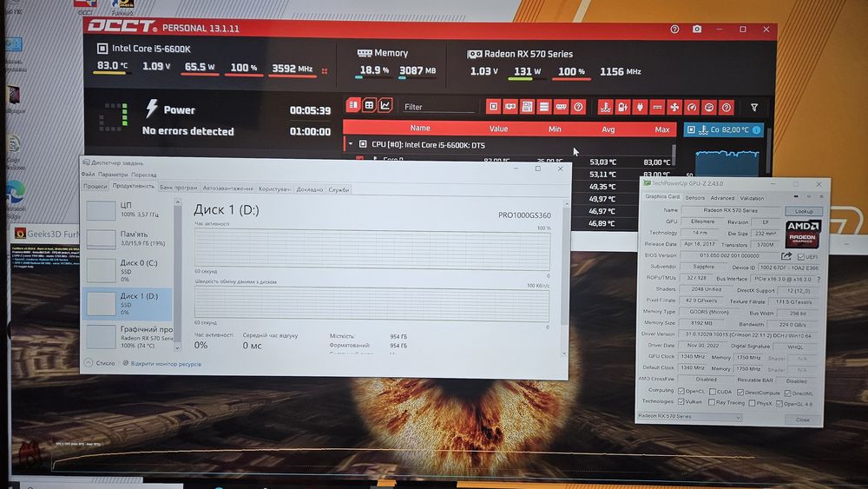Toggle the OCCT RAM module sensor filter
The width and height of the screenshot is (868, 489).
[x=561, y=106]
